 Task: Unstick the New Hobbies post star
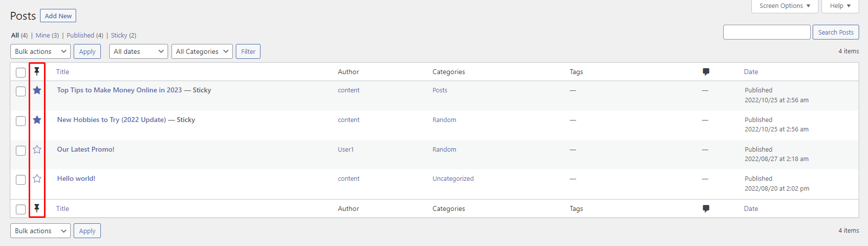click(37, 120)
